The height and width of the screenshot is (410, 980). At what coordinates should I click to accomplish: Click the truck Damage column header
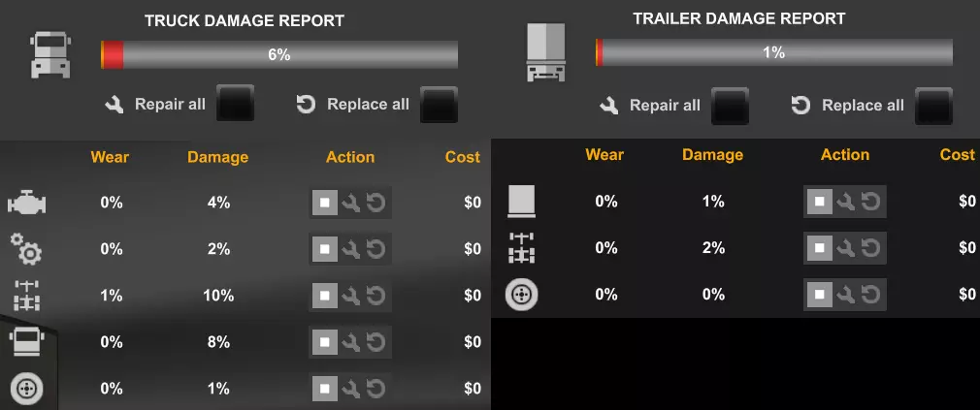pos(218,157)
